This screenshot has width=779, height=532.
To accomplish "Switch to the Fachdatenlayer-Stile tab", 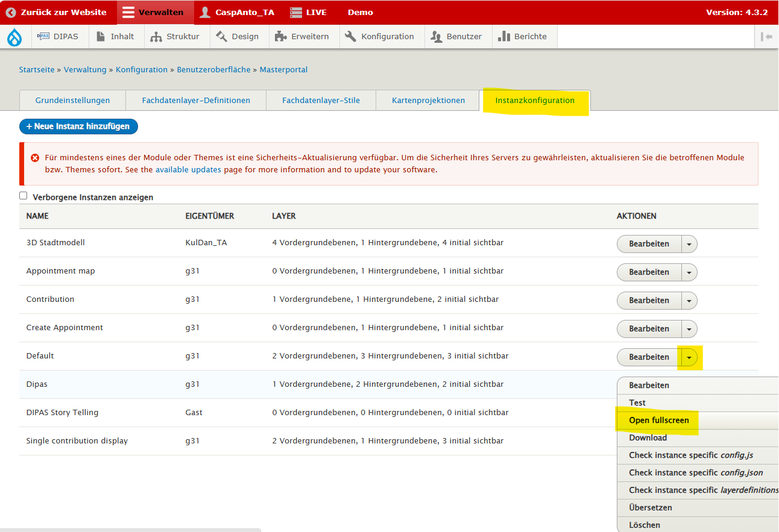I will [x=321, y=101].
